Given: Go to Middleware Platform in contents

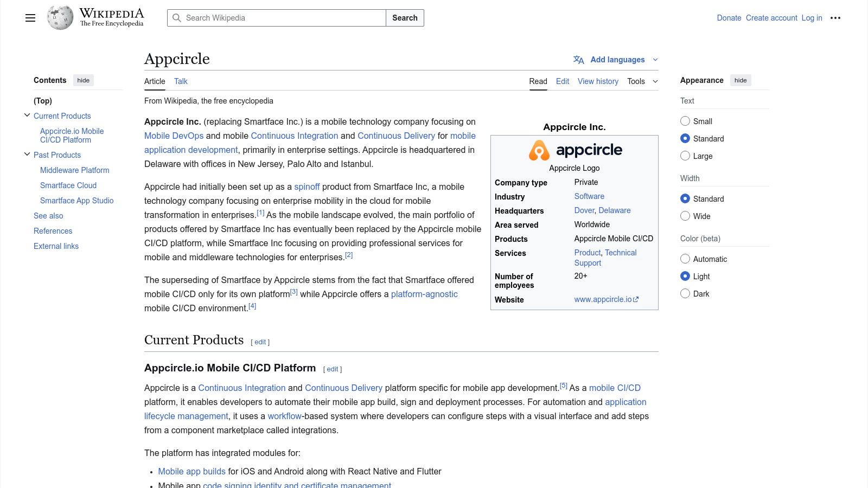Looking at the screenshot, I should pos(75,170).
